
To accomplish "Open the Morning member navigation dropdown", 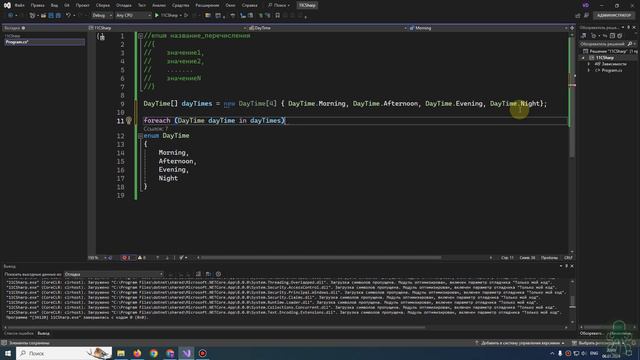I will click(x=488, y=28).
